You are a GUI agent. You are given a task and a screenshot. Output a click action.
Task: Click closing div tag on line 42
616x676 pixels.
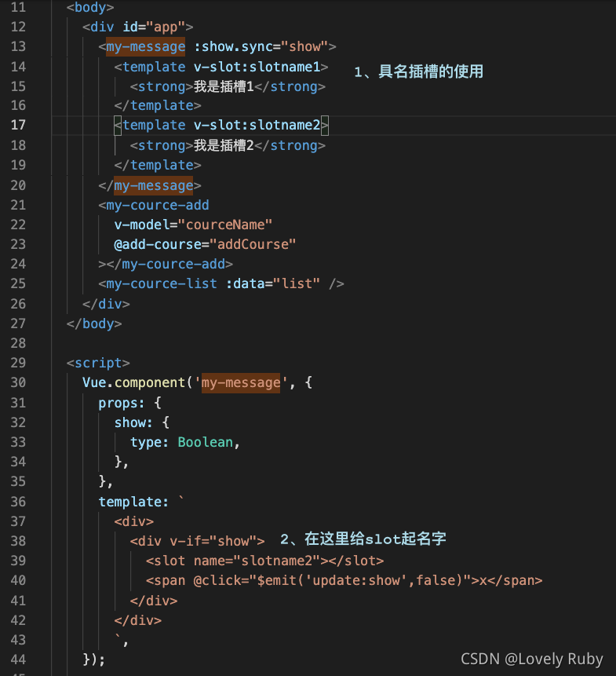(x=138, y=620)
